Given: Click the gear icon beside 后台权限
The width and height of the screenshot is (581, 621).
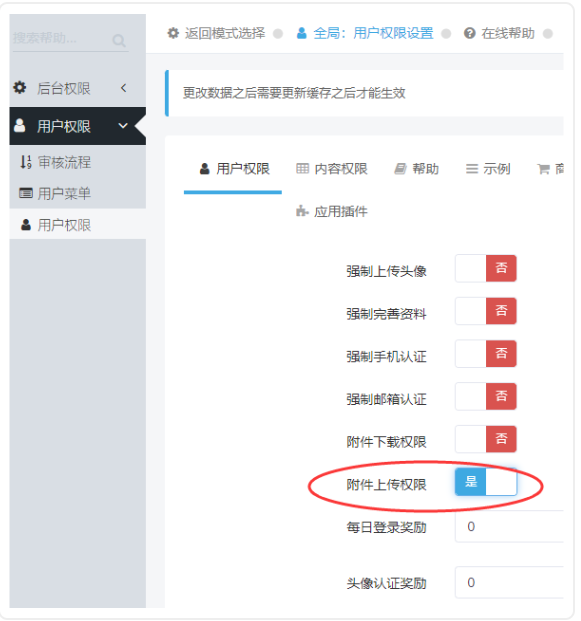Looking at the screenshot, I should [x=20, y=88].
